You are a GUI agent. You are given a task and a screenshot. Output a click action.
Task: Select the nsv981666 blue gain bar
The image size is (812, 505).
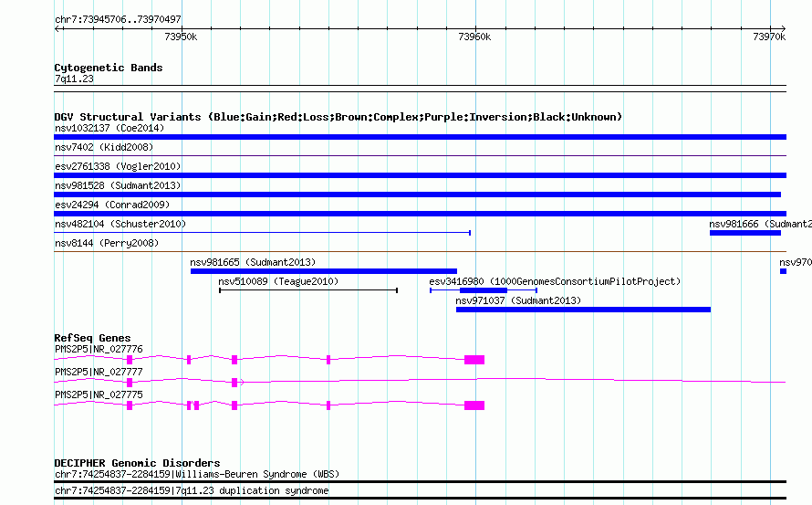click(745, 233)
